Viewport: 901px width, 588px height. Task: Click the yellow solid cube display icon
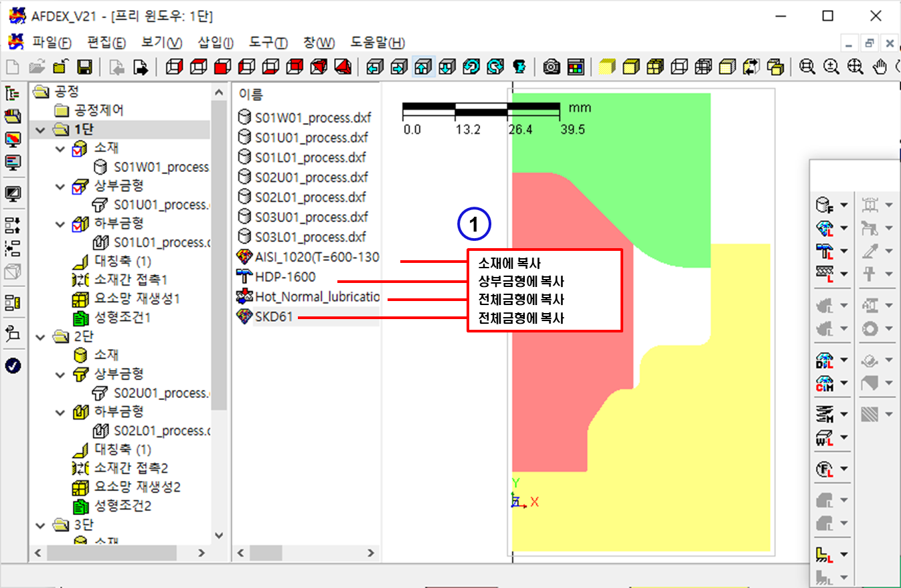coord(607,67)
